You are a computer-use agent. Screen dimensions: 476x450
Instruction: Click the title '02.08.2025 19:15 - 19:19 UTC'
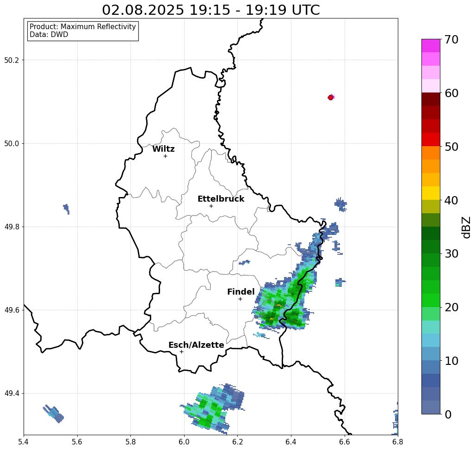(x=210, y=10)
